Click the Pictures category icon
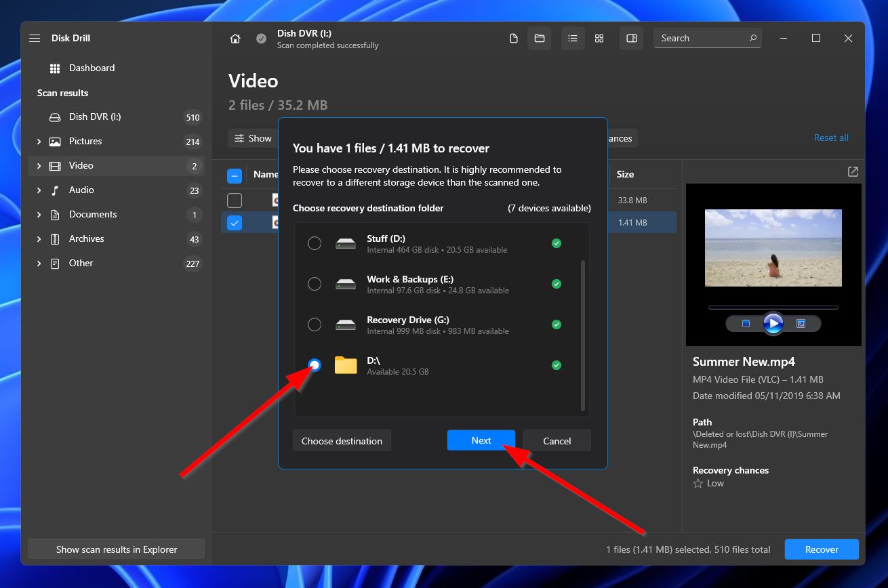 (55, 142)
